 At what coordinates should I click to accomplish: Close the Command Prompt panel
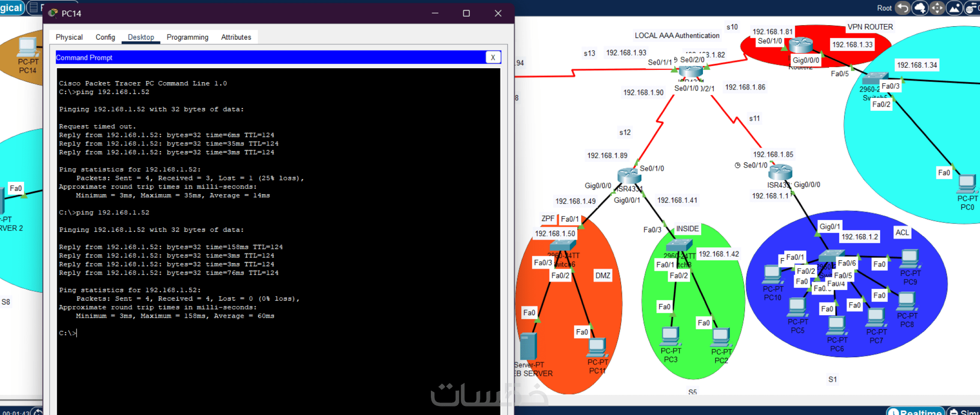click(493, 57)
